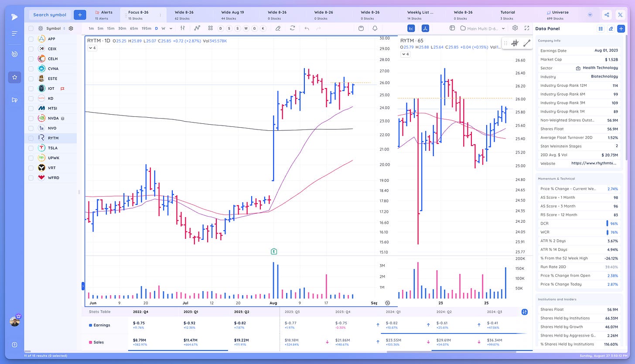Check the checkbox next to RYTM
Screen dimensions: 635x364
coord(31,138)
